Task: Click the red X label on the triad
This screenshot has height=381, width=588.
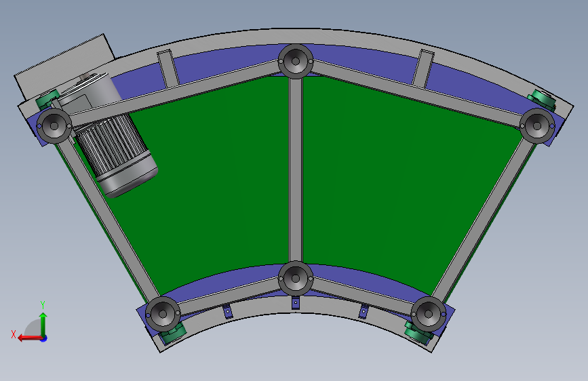Action: pyautogui.click(x=14, y=334)
